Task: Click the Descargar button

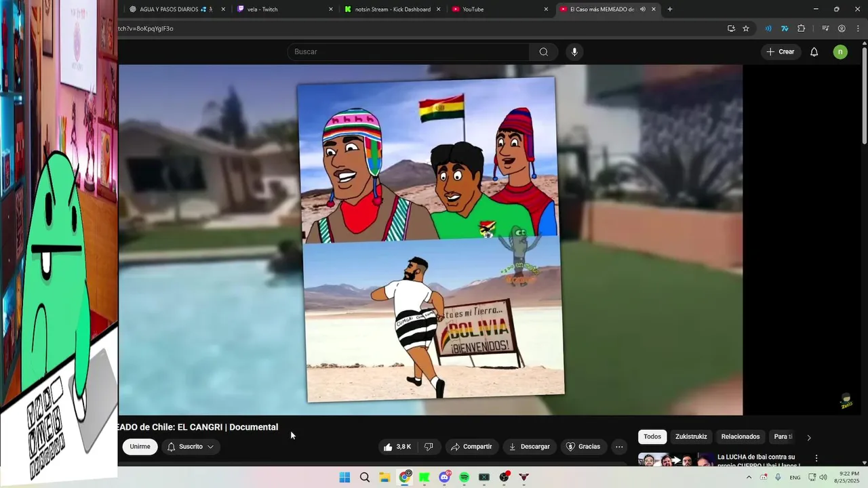Action: tap(530, 447)
